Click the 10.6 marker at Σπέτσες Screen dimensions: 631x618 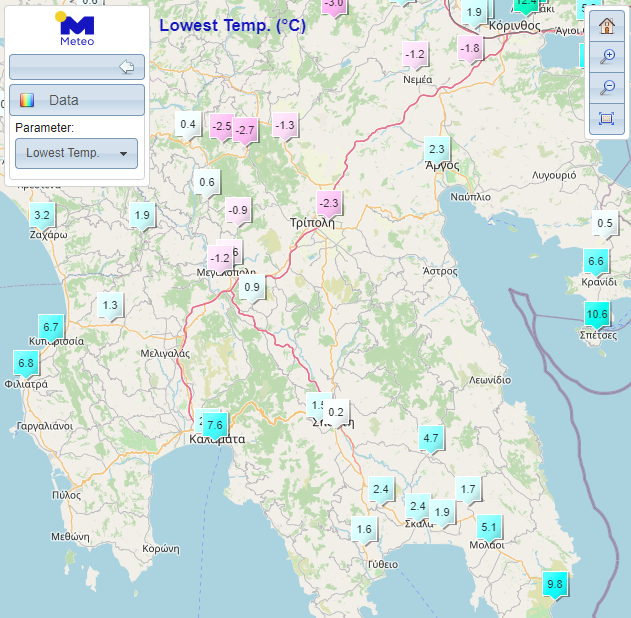coord(597,316)
